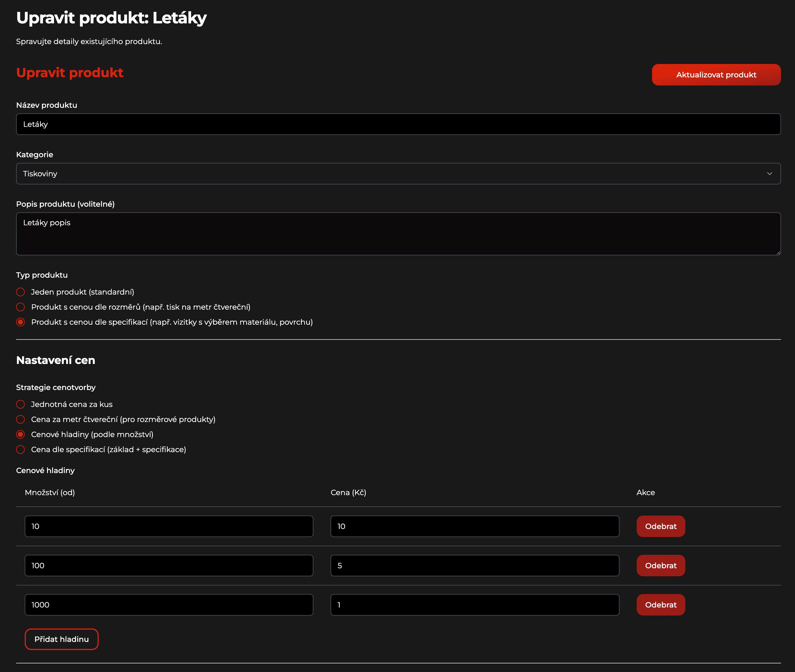Screen dimensions: 795x672
Task: Click the Přidat hladinu button
Action: (61, 639)
